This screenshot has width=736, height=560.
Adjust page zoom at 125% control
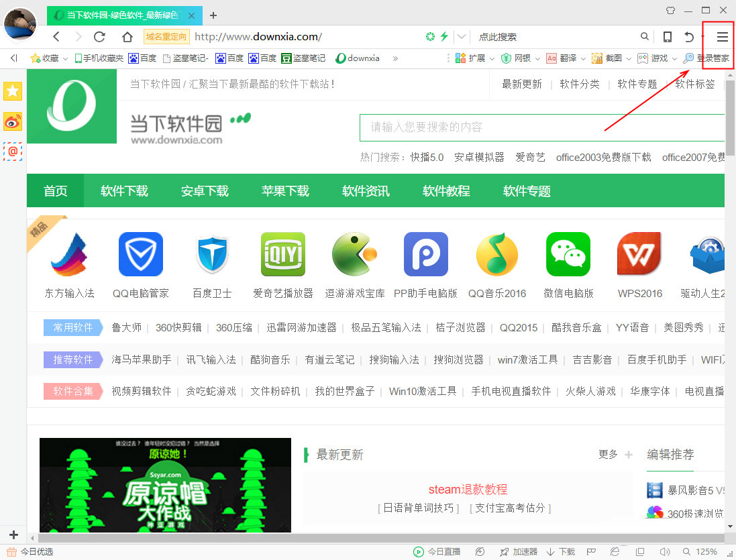click(706, 552)
